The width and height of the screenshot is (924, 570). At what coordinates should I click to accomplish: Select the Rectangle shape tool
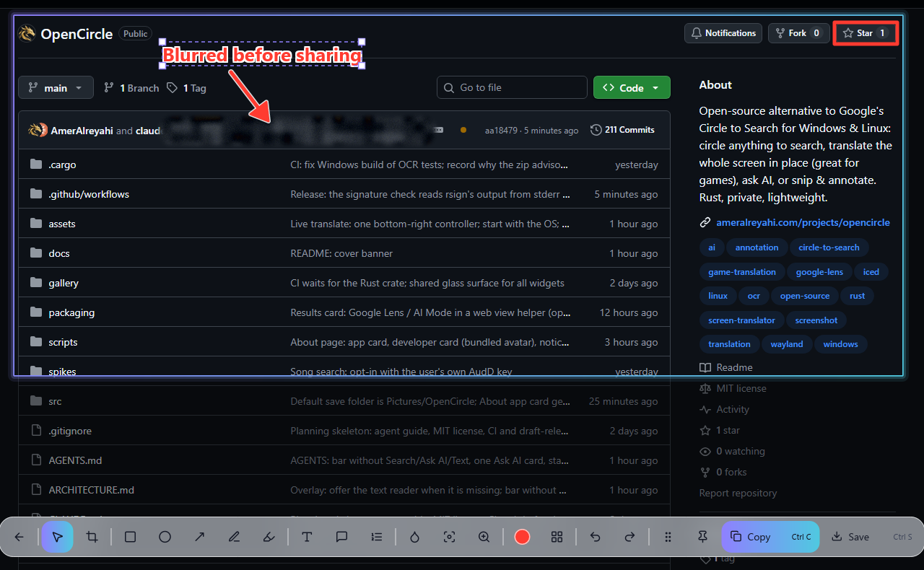(x=130, y=537)
